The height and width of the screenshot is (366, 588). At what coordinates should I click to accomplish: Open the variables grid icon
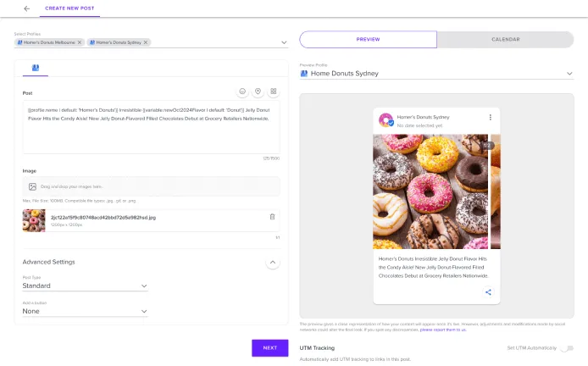(x=274, y=91)
